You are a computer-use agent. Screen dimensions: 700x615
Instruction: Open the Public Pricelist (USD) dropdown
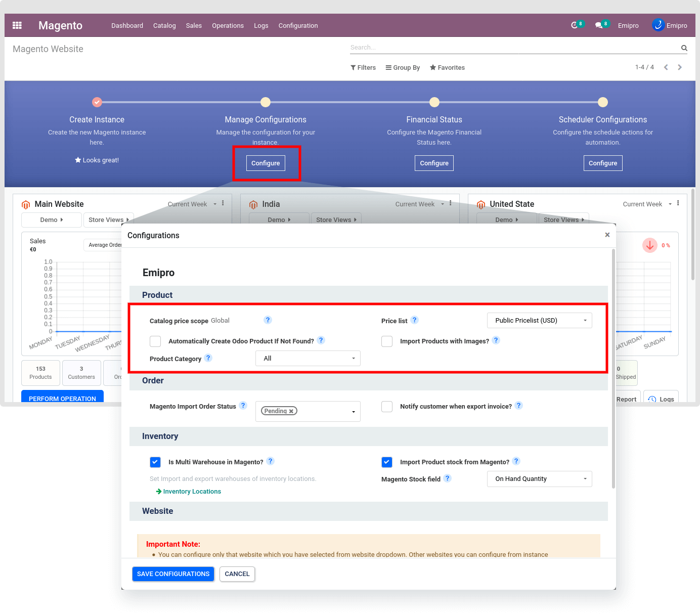(540, 321)
